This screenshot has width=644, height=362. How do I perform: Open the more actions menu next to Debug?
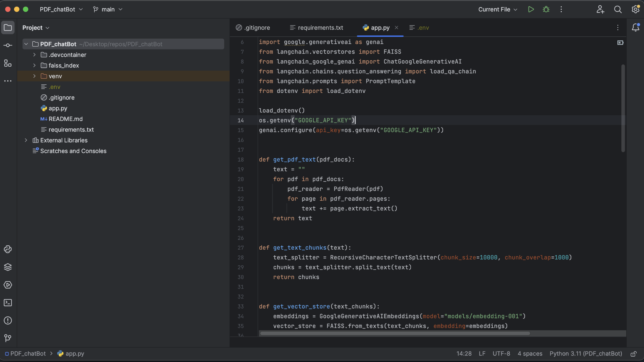[561, 9]
